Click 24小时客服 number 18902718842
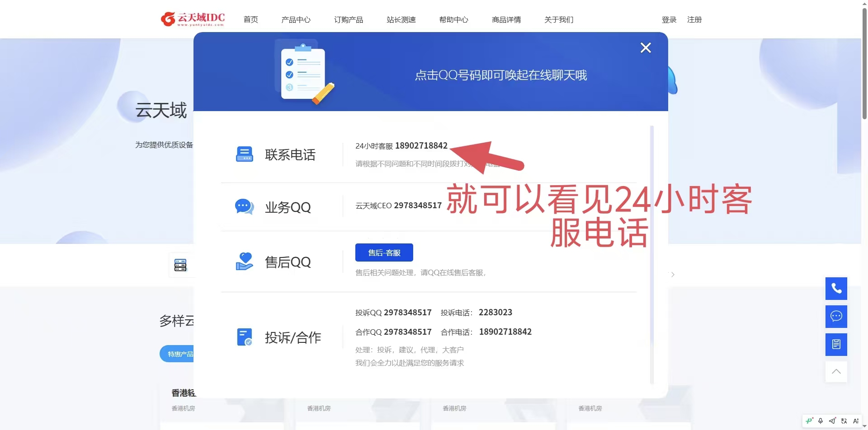 coord(421,145)
